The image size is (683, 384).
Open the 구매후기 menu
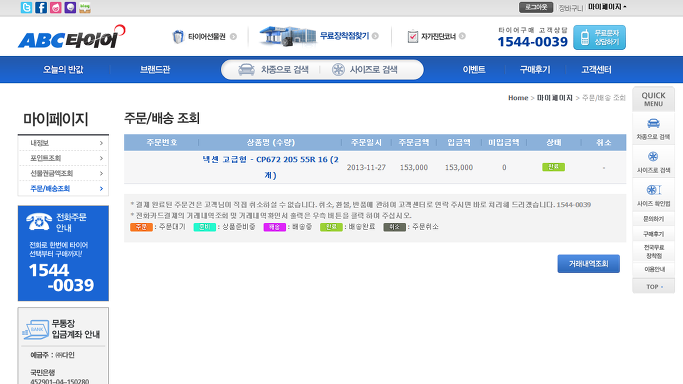point(535,70)
